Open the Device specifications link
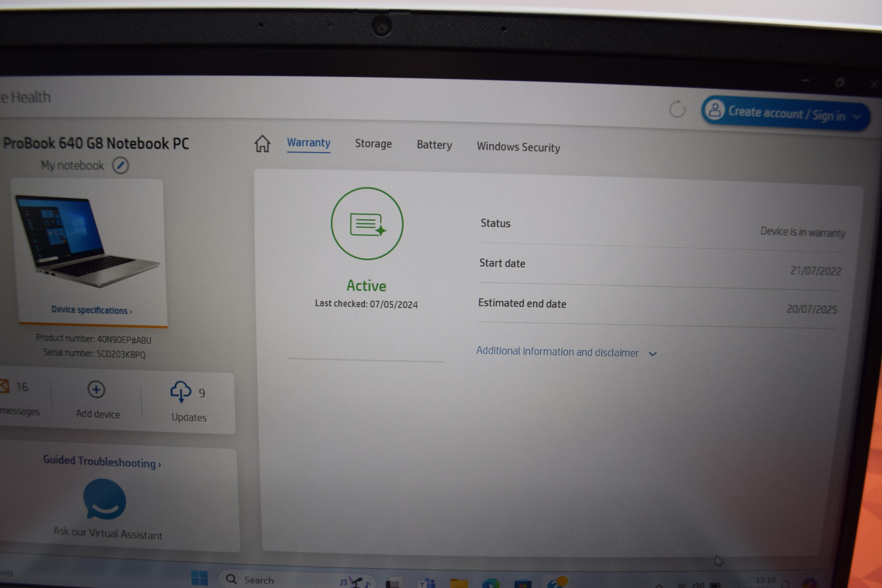This screenshot has height=588, width=882. click(92, 310)
